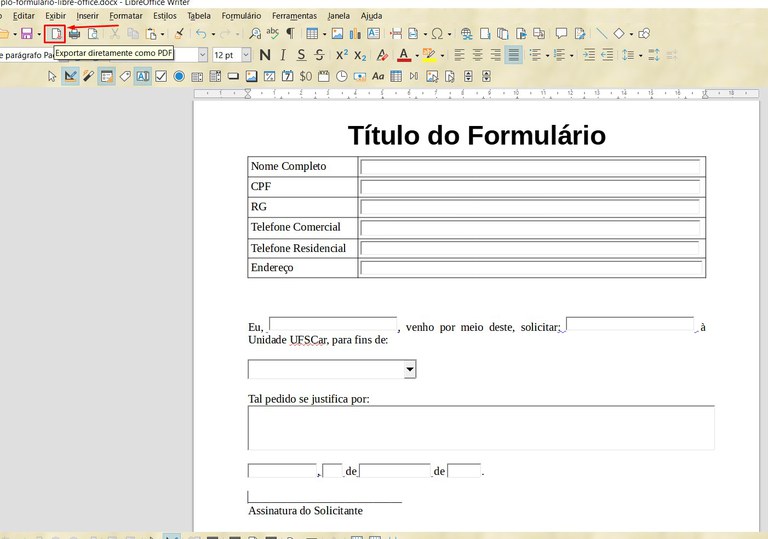Image resolution: width=768 pixels, height=539 pixels.
Task: Toggle Italic I formatting
Action: [x=283, y=55]
